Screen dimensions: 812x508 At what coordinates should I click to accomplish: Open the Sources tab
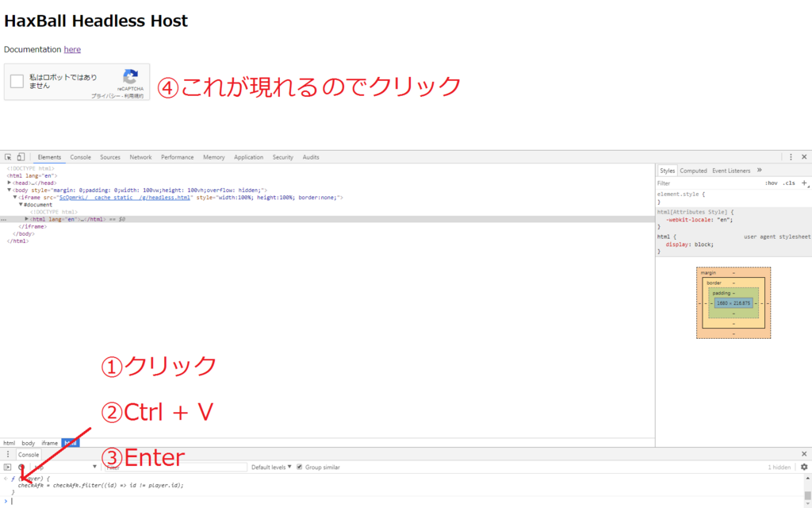(109, 157)
